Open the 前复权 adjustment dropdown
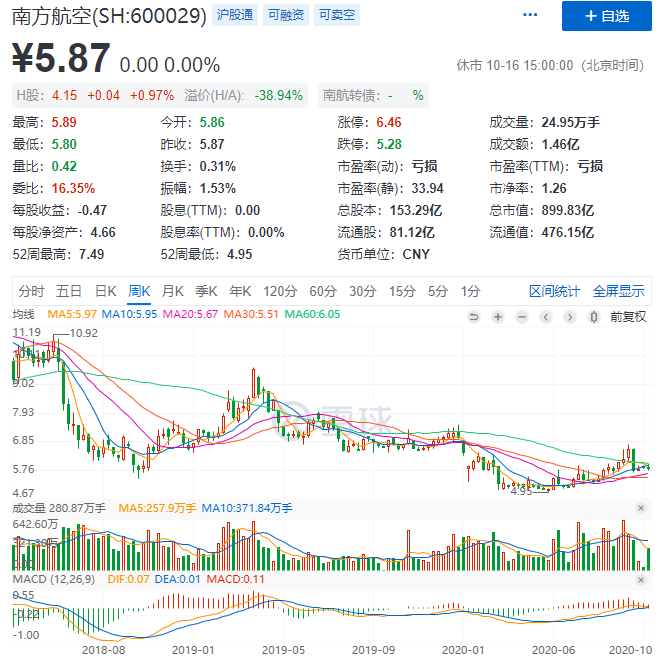 coord(628,317)
